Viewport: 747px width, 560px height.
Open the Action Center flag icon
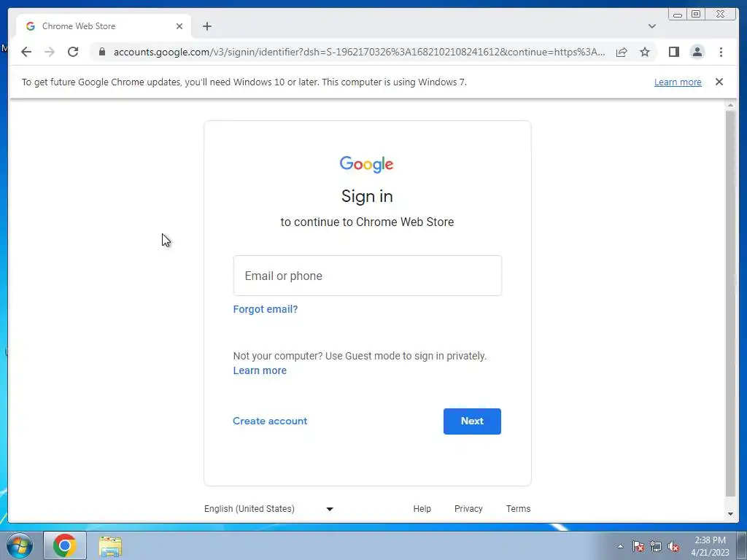pos(638,546)
